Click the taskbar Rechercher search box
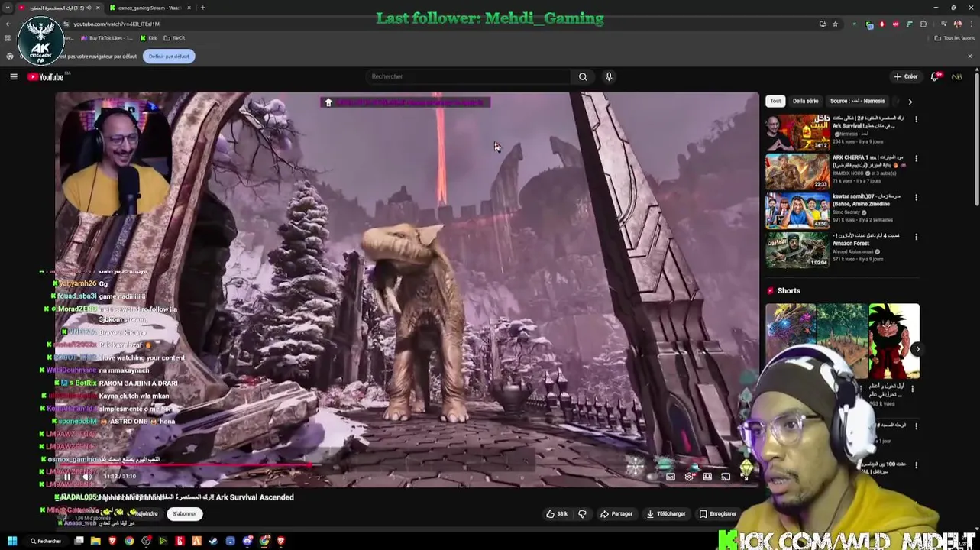Screen dimensions: 980x550 tap(46, 541)
